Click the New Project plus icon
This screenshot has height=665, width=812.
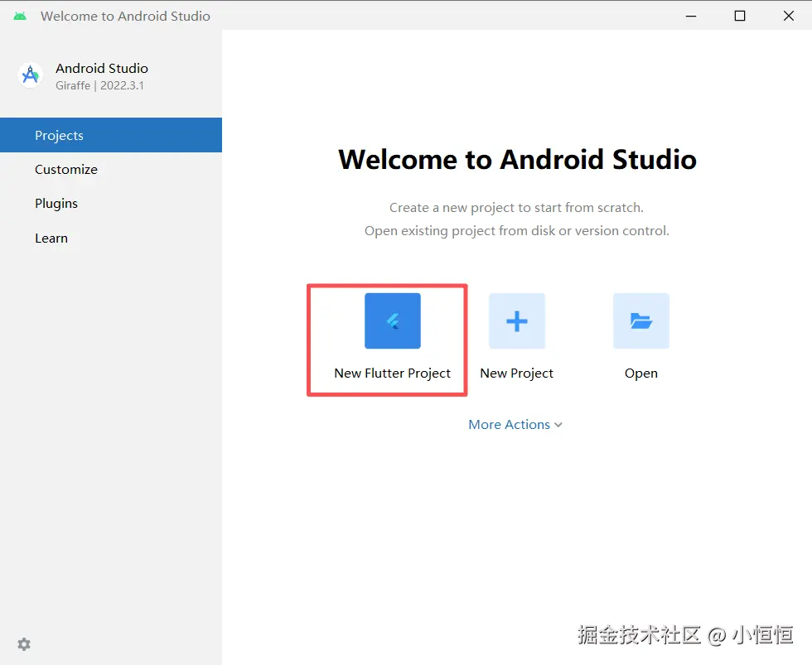517,320
